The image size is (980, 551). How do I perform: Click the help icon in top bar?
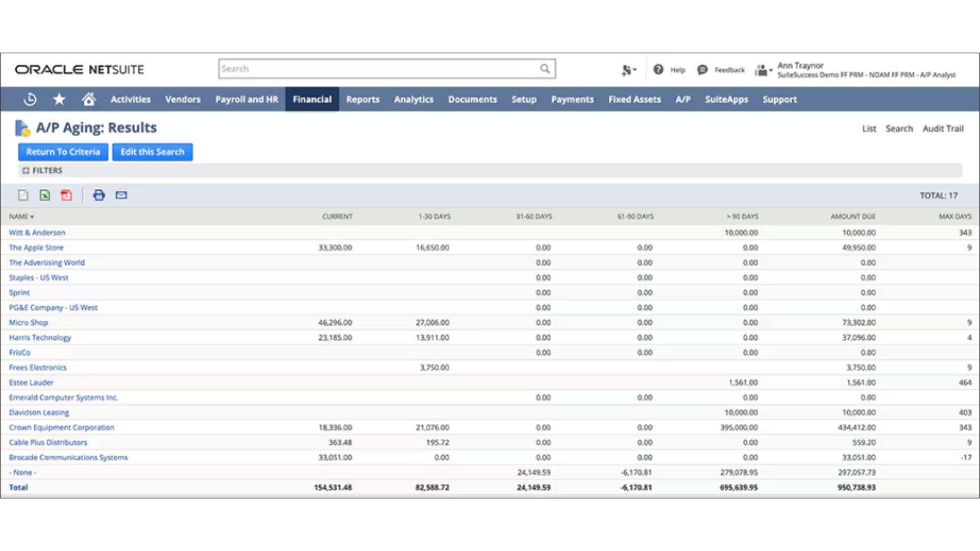pyautogui.click(x=658, y=69)
